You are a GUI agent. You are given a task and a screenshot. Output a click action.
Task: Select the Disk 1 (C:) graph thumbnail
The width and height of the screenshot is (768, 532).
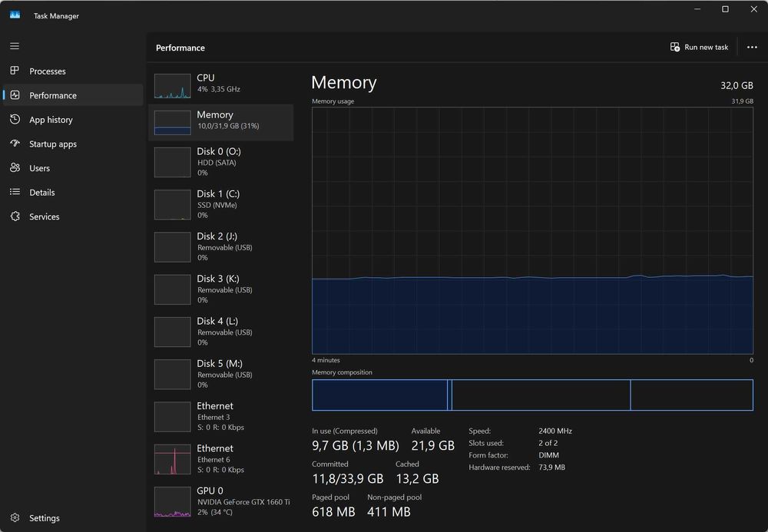(x=172, y=204)
